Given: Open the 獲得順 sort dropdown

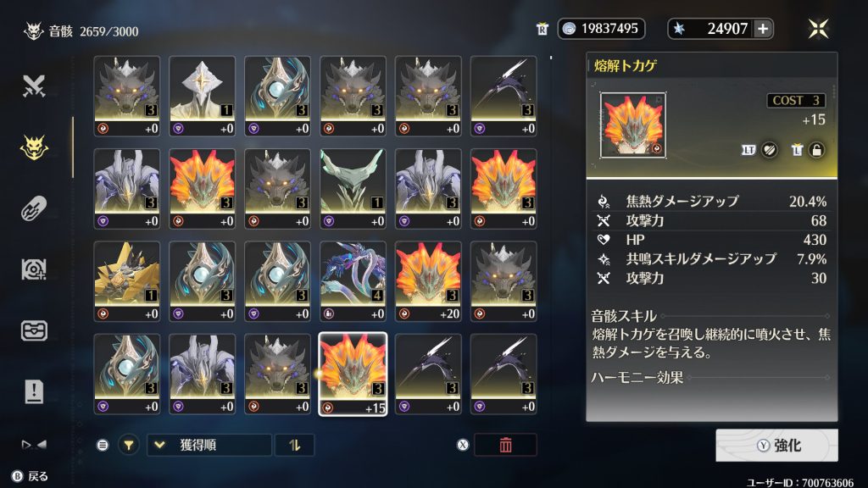Looking at the screenshot, I should [x=209, y=445].
